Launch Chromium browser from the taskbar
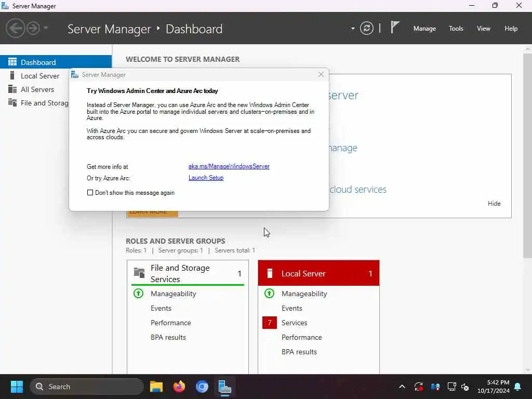This screenshot has height=399, width=532. coord(202,387)
